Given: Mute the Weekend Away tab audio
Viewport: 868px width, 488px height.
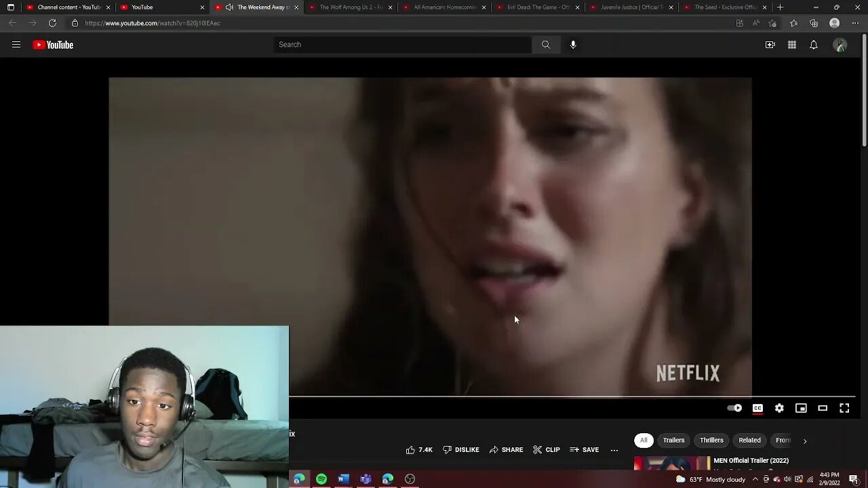Looking at the screenshot, I should coord(229,7).
